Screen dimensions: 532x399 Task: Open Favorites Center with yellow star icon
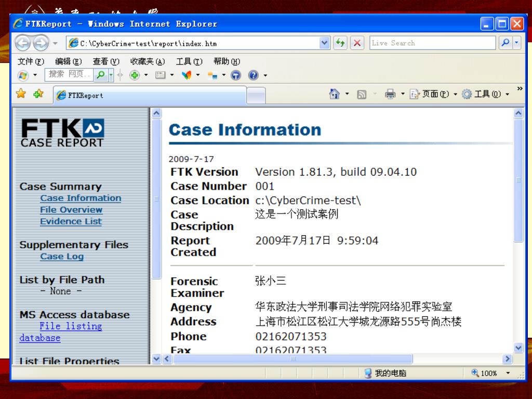coord(21,94)
